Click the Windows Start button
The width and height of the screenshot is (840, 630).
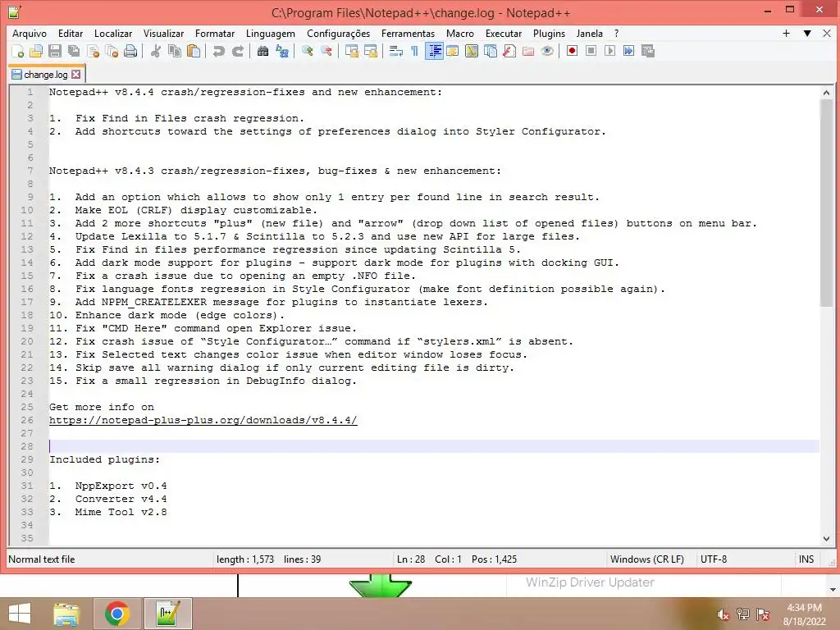point(20,614)
